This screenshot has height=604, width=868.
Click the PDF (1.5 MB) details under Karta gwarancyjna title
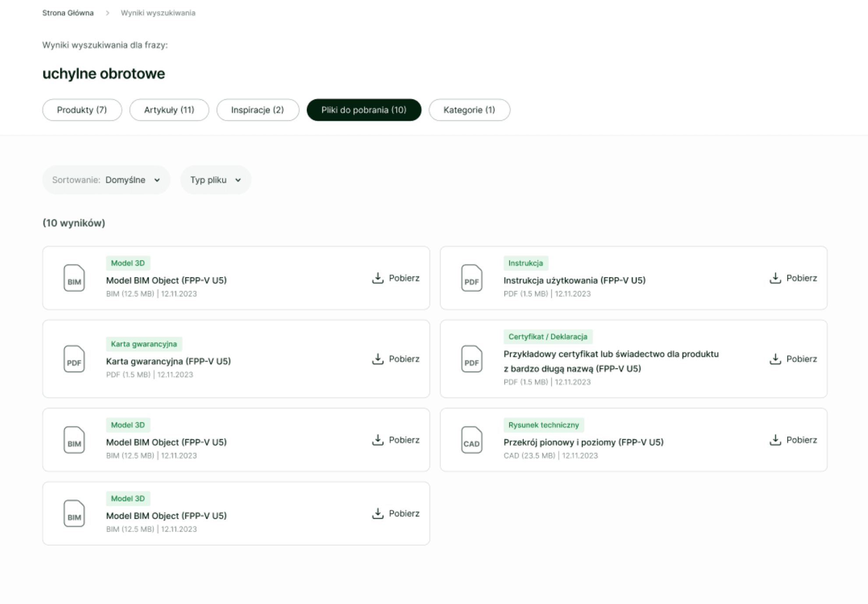149,375
